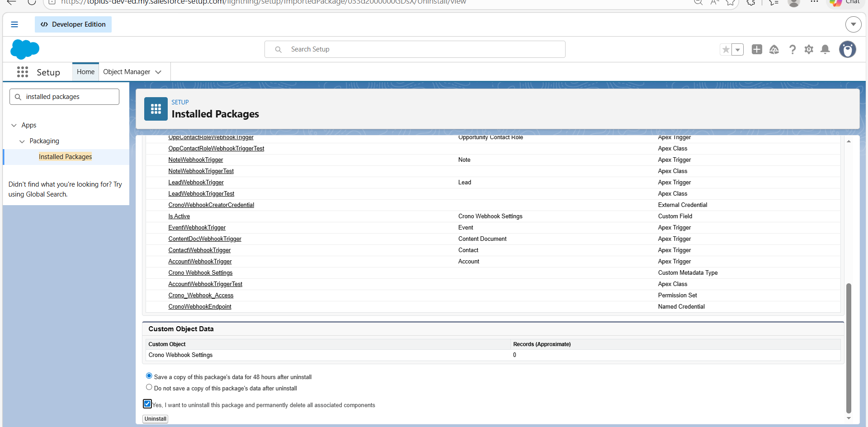Collapse the Apps tree section
Image resolution: width=868 pixels, height=427 pixels.
point(14,125)
